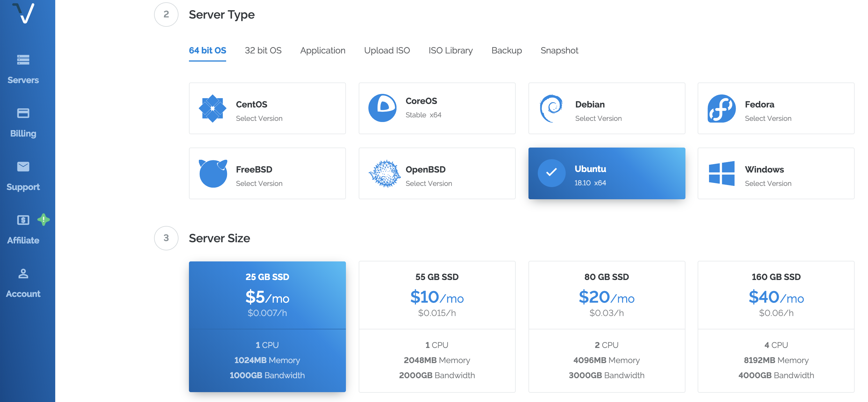Select the 25 GB SSD $5/mo plan
Screen dimensions: 868x402
coord(267,326)
